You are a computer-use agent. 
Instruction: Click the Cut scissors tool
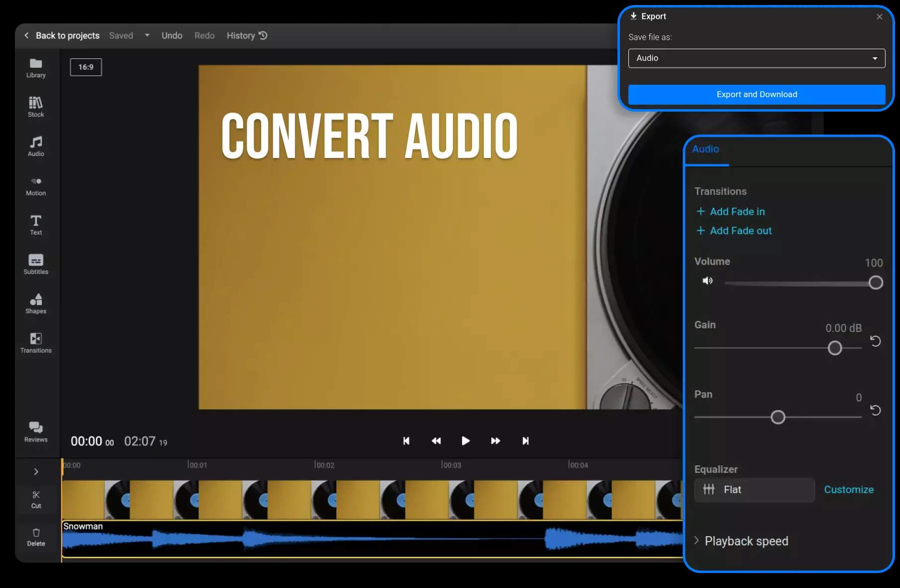pyautogui.click(x=36, y=499)
